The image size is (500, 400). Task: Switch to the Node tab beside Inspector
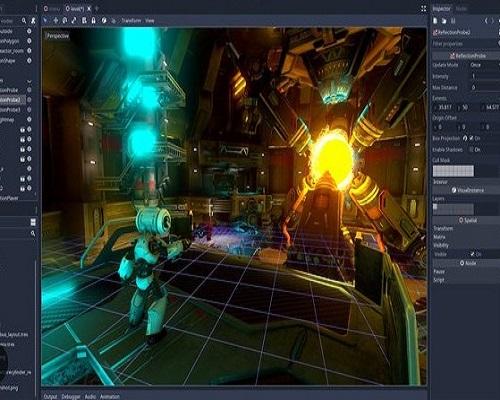click(461, 9)
